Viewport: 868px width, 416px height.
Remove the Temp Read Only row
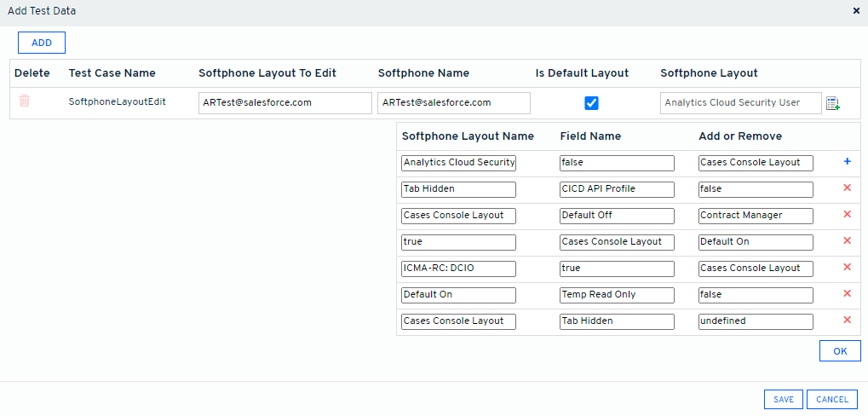tap(847, 293)
